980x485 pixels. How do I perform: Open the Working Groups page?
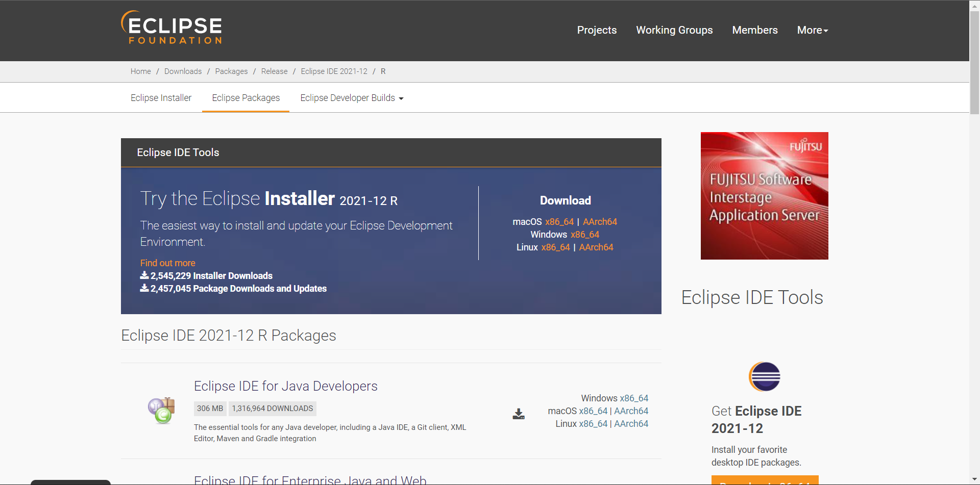pyautogui.click(x=674, y=30)
